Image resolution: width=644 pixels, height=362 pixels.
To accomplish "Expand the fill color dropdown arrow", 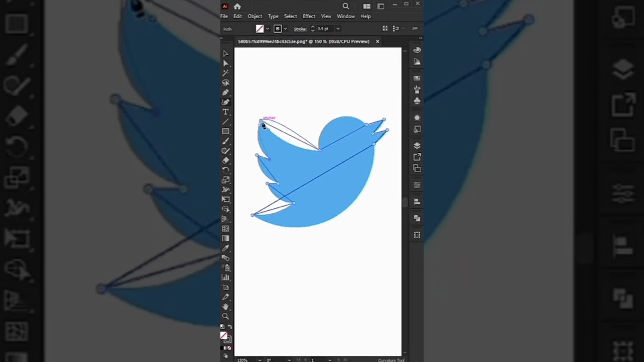I will pos(268,29).
